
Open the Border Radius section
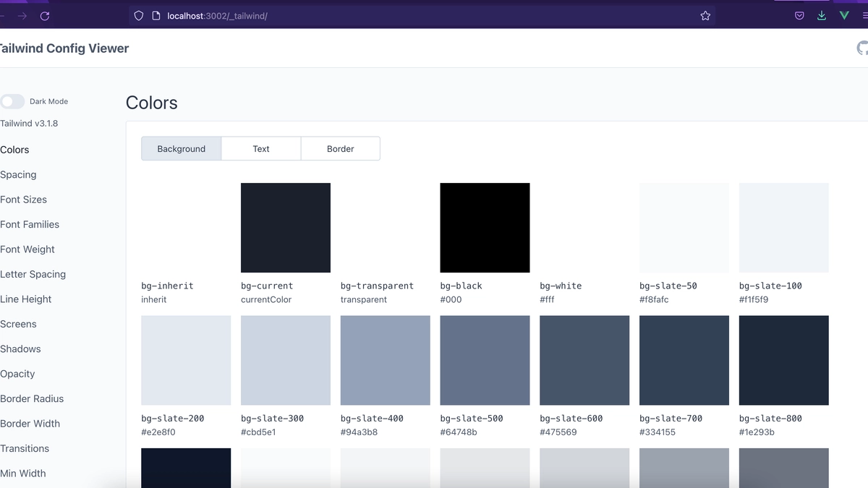pos(32,398)
